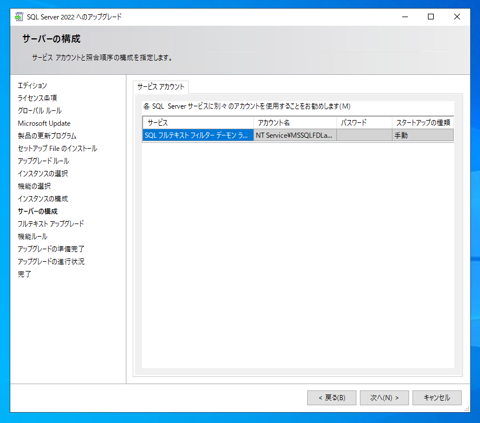Go back with the 戻る(B) button
This screenshot has height=423, width=480.
(332, 398)
